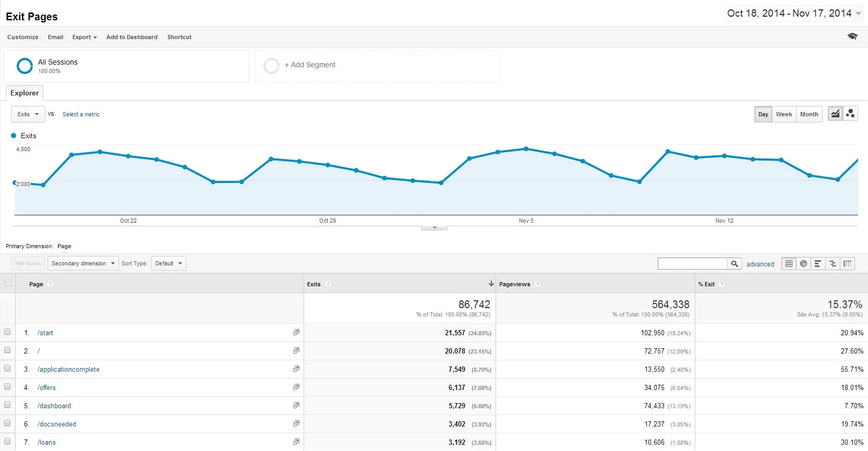Select the performance bar view icon
This screenshot has height=451, width=868.
coord(818,264)
